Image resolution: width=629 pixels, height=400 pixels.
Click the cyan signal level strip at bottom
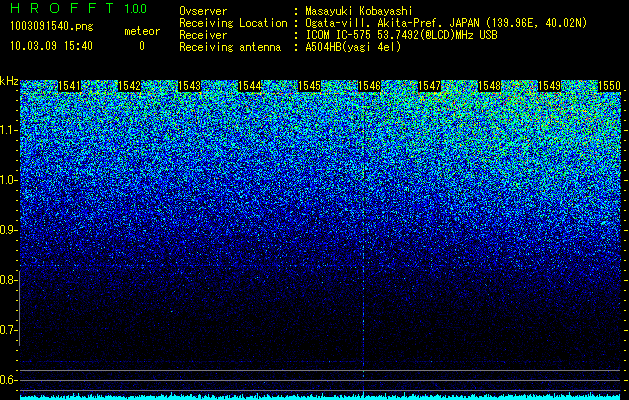point(321,396)
